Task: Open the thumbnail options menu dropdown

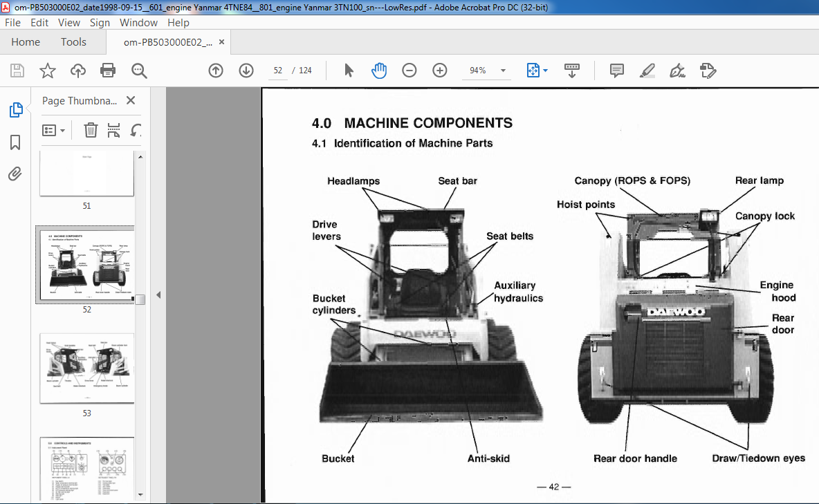Action: click(54, 131)
